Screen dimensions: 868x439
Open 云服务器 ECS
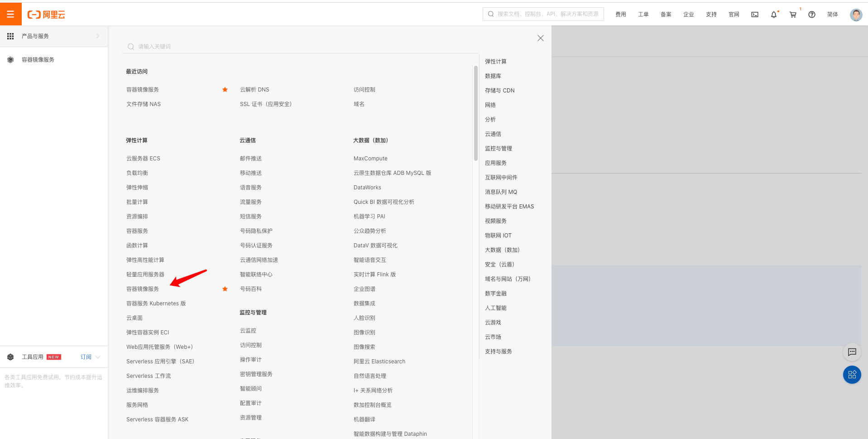pos(143,159)
